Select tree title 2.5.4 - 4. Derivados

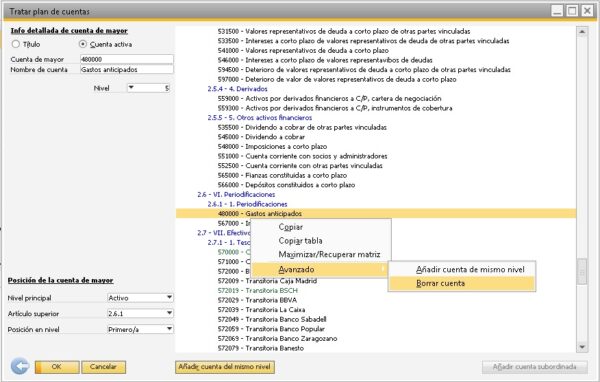[x=237, y=89]
